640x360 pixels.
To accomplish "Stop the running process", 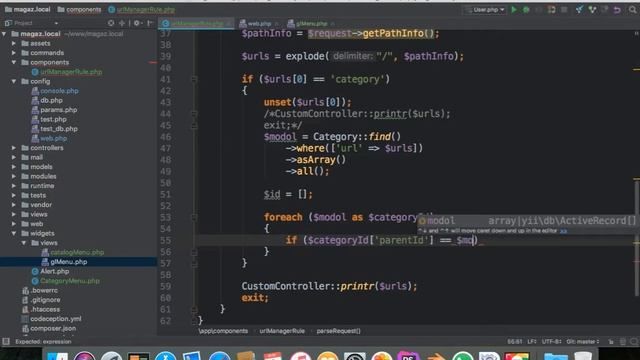I will (564, 9).
